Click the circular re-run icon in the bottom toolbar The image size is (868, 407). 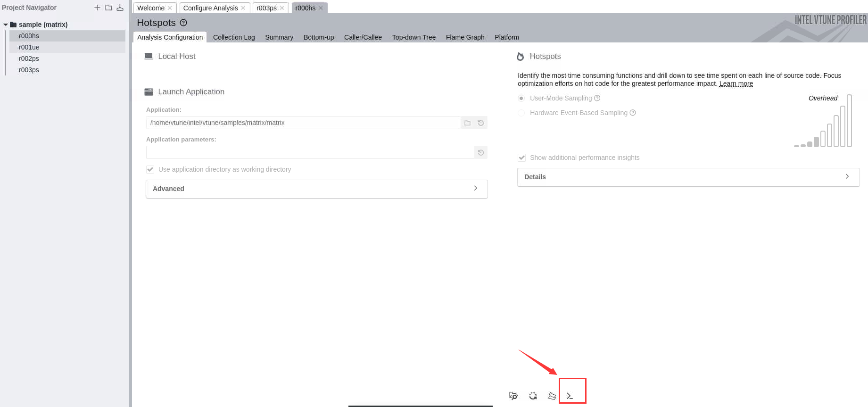tap(533, 396)
